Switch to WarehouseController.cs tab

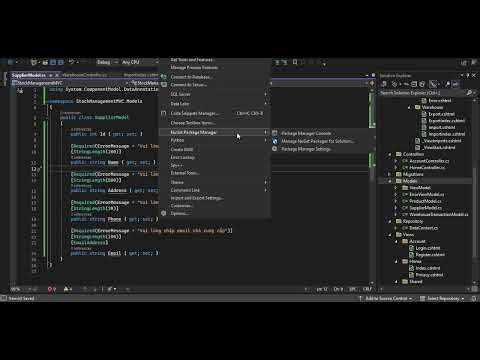(85, 75)
